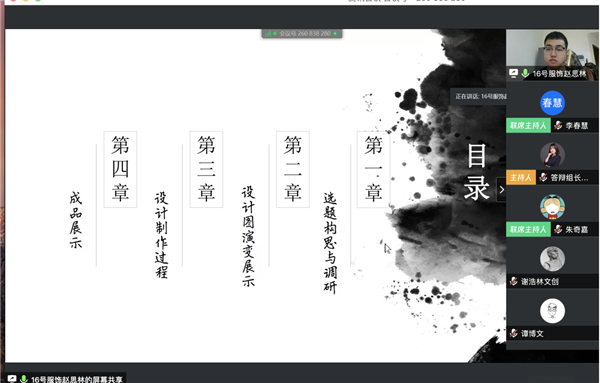Click the green mic icon in bottom status bar
This screenshot has height=383, width=600.
[x=24, y=379]
